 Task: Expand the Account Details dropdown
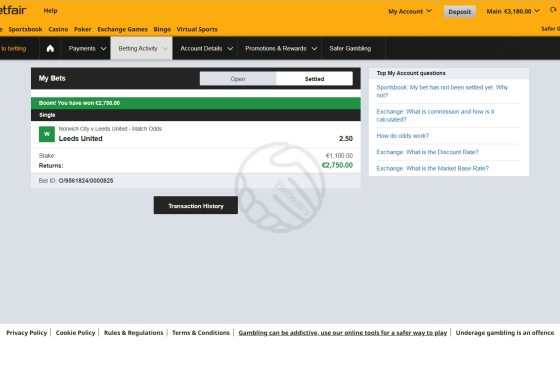[x=206, y=48]
